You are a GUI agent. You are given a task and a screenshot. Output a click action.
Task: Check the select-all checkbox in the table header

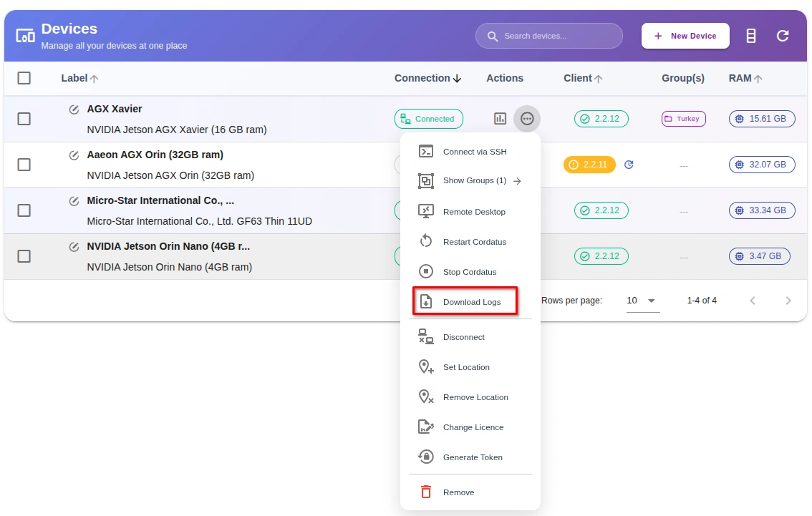pyautogui.click(x=24, y=78)
